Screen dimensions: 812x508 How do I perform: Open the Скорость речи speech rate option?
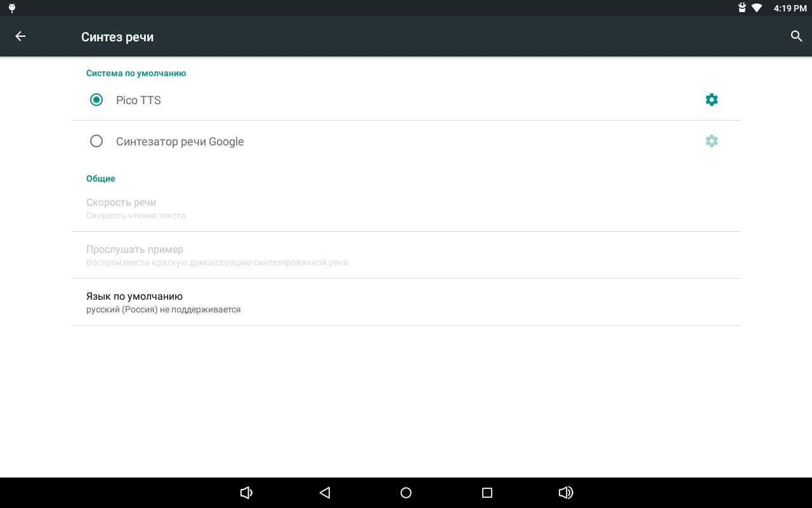(x=406, y=208)
